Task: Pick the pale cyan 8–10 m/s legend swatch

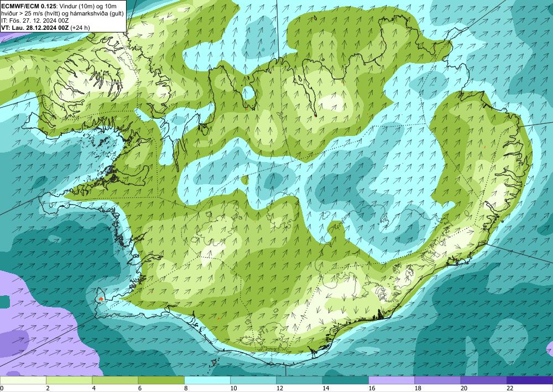Action: pyautogui.click(x=207, y=380)
